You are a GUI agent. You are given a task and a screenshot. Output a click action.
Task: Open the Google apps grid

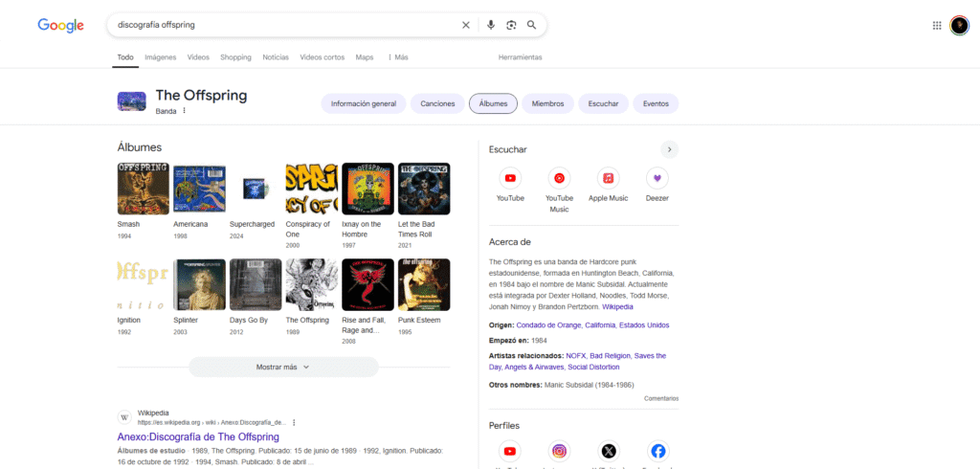tap(937, 25)
